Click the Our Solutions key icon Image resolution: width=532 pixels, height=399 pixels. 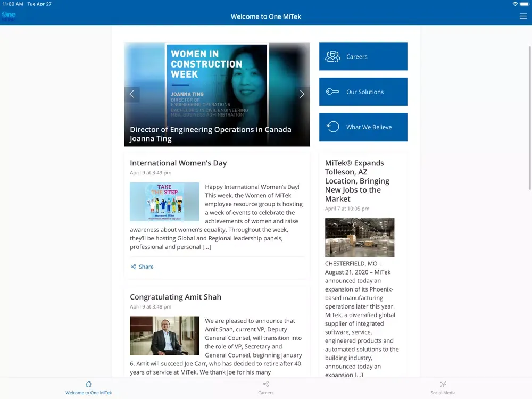[332, 92]
